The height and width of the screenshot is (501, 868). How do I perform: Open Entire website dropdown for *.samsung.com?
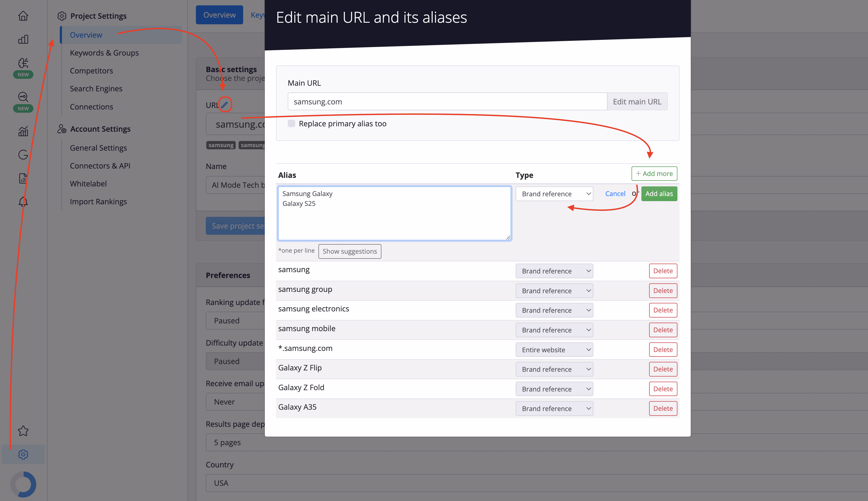(x=554, y=350)
